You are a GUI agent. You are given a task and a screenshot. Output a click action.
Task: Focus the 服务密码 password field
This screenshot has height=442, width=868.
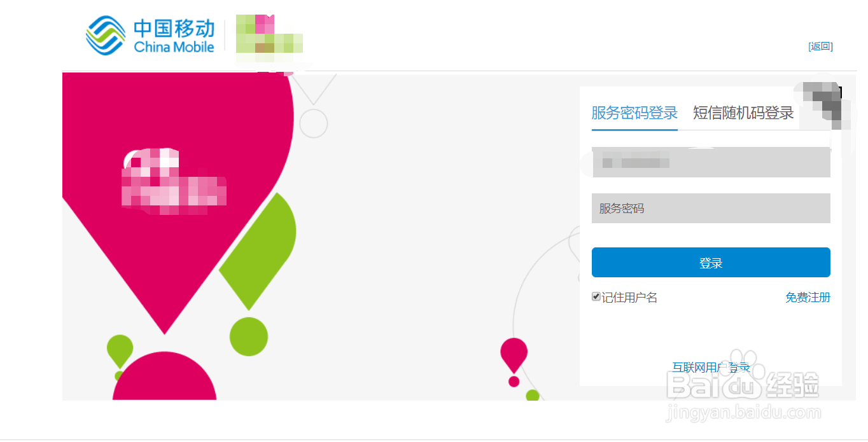click(x=711, y=208)
